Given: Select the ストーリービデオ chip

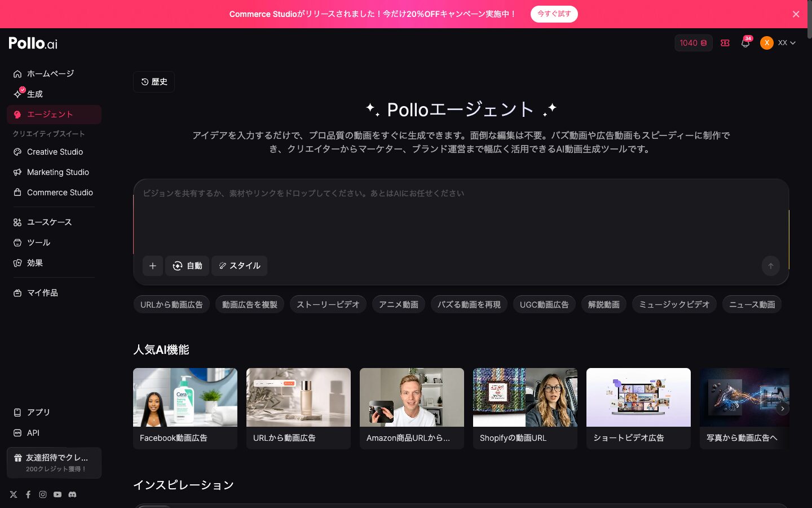Looking at the screenshot, I should coord(328,305).
